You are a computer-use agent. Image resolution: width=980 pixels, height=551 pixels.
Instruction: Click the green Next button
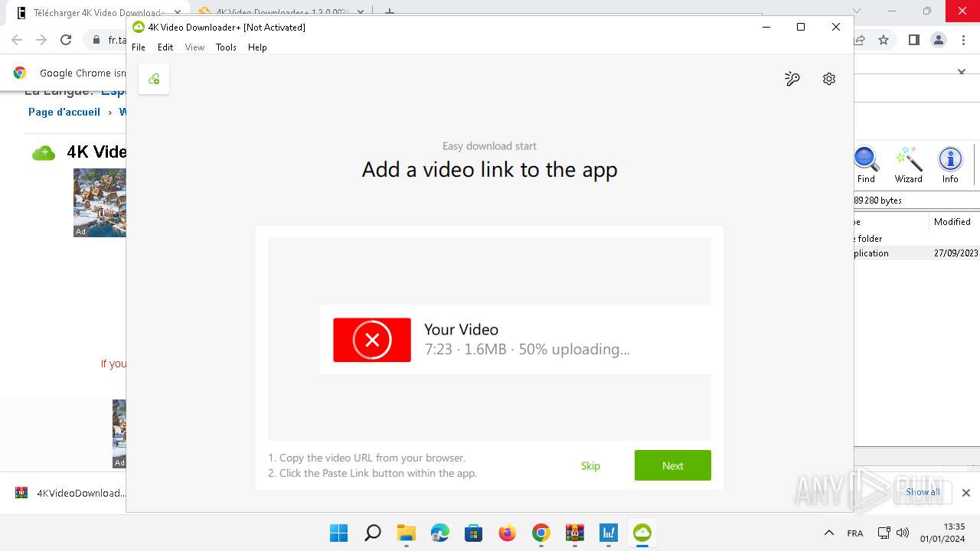click(673, 465)
